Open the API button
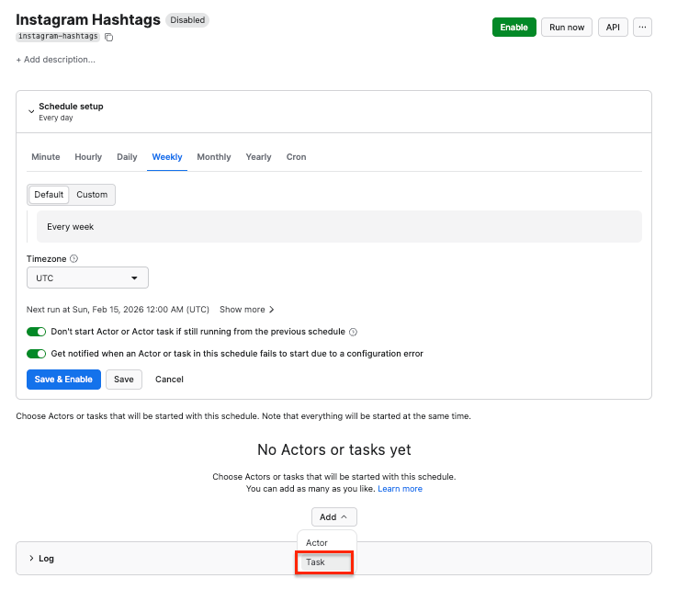 click(x=613, y=28)
